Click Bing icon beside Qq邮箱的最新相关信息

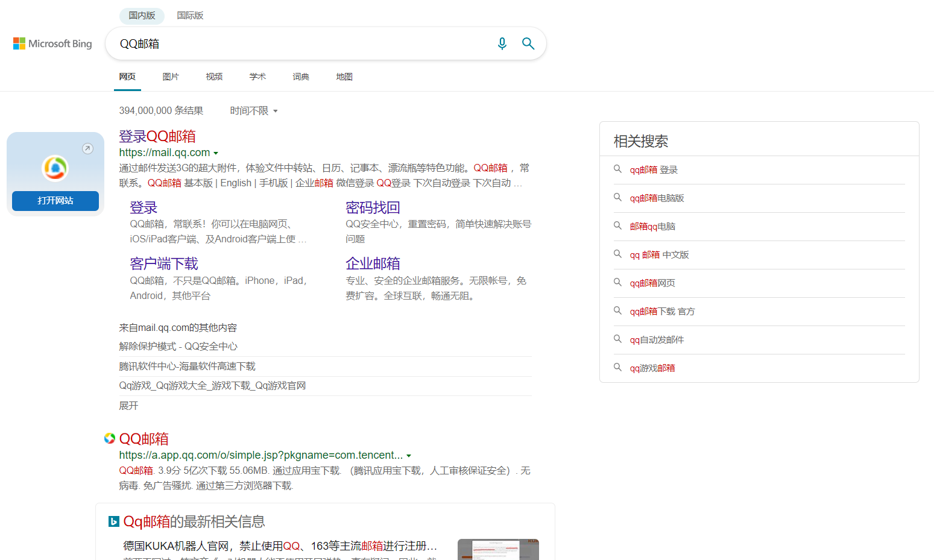(114, 521)
